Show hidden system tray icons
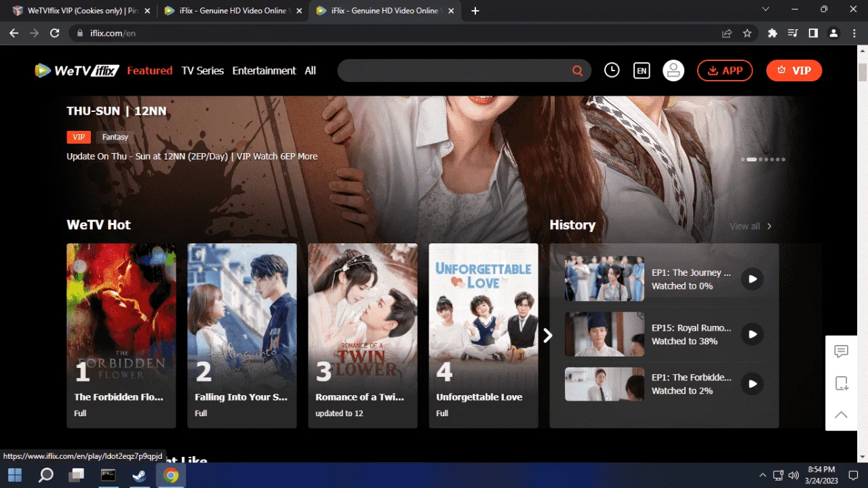The image size is (868, 488). point(762,475)
